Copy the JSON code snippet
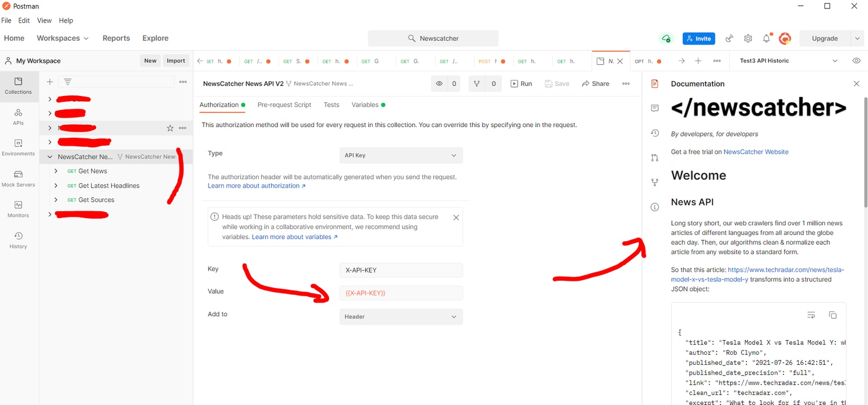The height and width of the screenshot is (405, 868). (x=832, y=315)
